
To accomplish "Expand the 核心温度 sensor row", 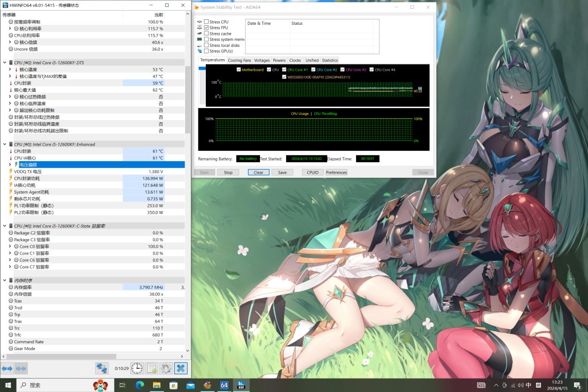I will (10, 69).
